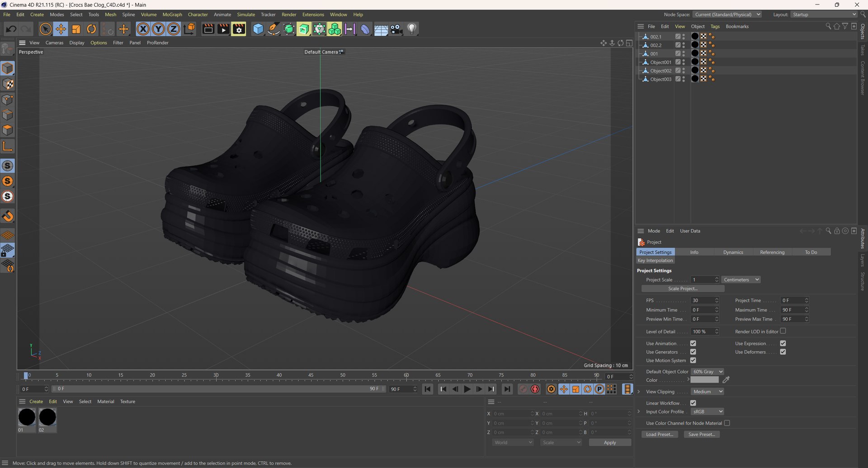This screenshot has width=868, height=468.
Task: Open Default Object Color dropdown
Action: tap(708, 372)
